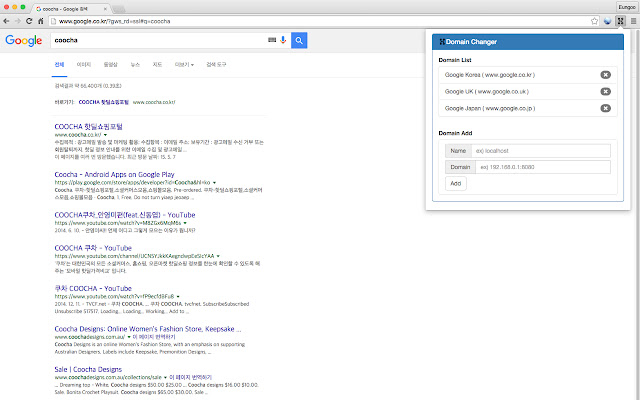This screenshot has height=400, width=640.
Task: Reload the page in the browser toolbar
Action: [29, 21]
